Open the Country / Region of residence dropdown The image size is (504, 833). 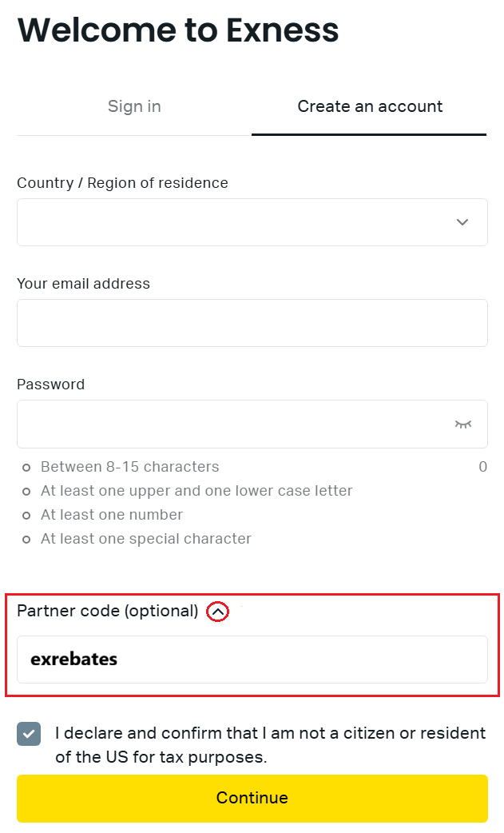(240, 222)
